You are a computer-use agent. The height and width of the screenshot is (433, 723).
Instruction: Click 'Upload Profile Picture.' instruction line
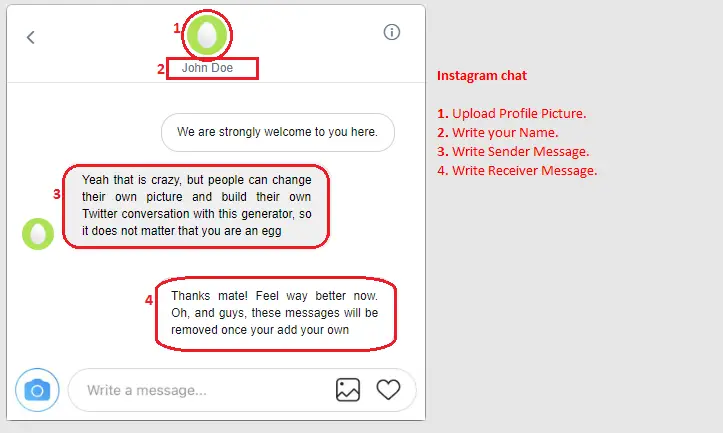512,113
